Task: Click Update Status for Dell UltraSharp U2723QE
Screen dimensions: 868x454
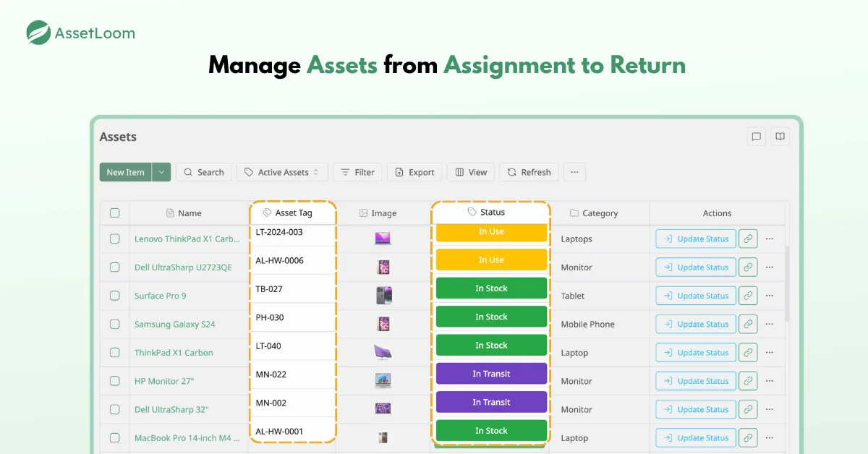Action: (696, 267)
